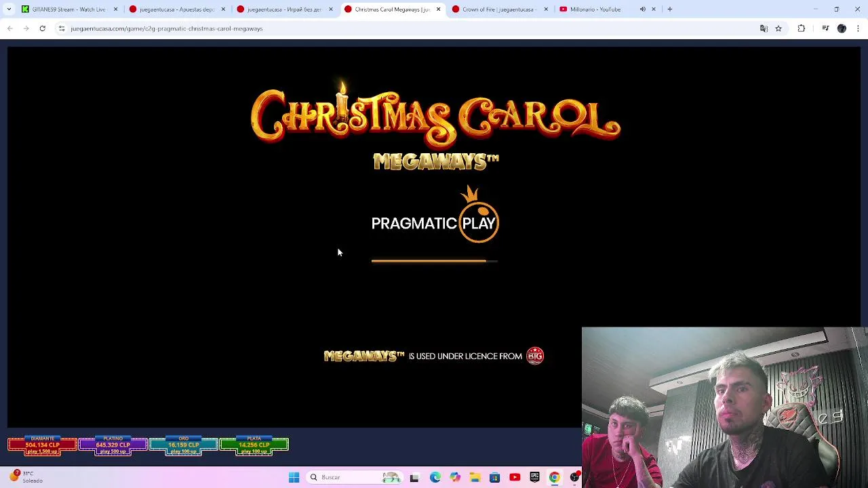Viewport: 868px width, 488px height.
Task: Click the taskbar Buscar search box
Action: pos(355,477)
